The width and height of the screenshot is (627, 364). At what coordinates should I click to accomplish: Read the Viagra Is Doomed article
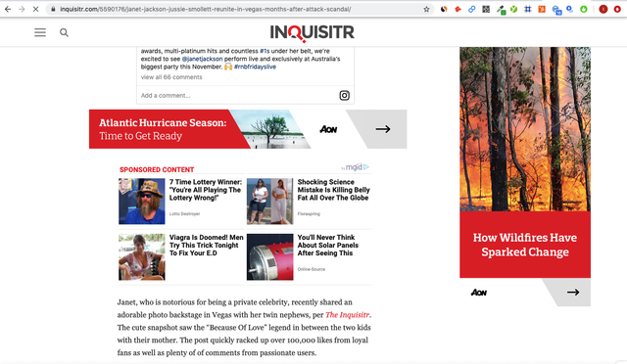(207, 246)
